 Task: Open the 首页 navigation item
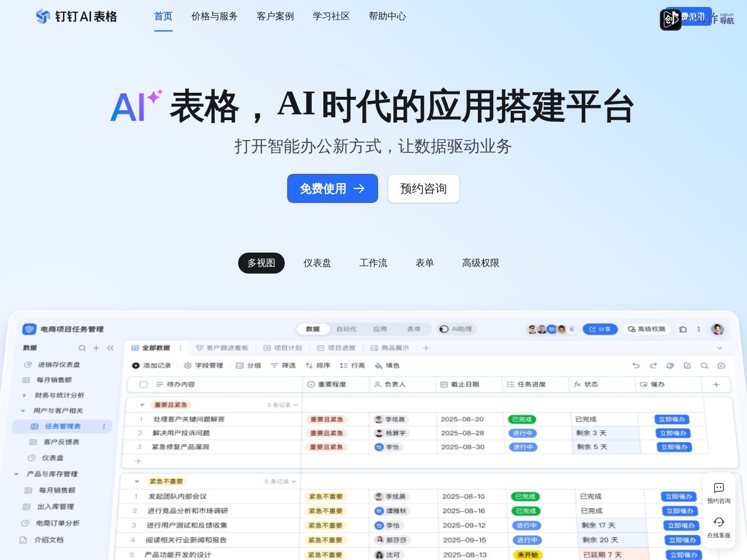pos(163,16)
